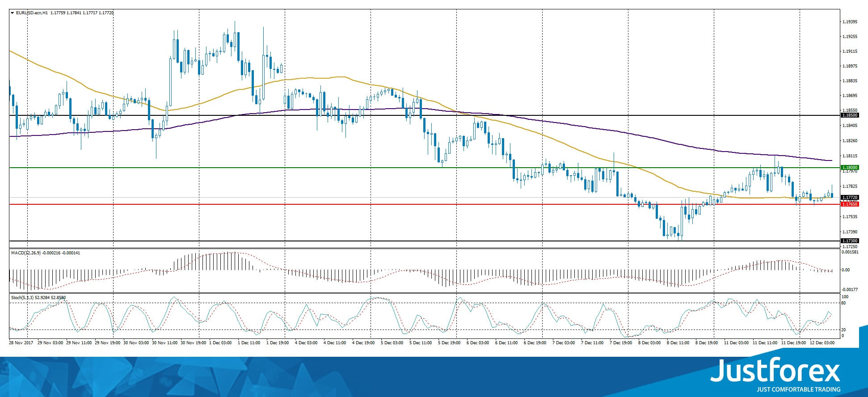Click the JUST COMFORTABLE TRADING tagline
868x397 pixels.
798,389
